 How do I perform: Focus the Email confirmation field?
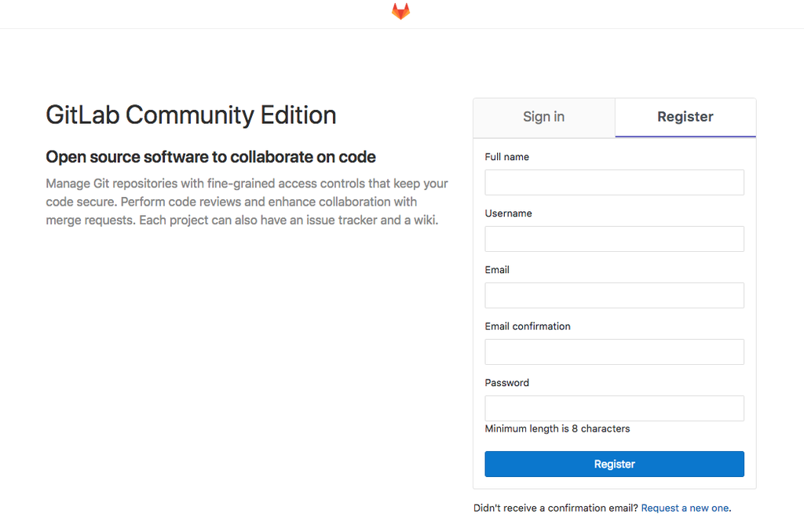[x=614, y=352]
